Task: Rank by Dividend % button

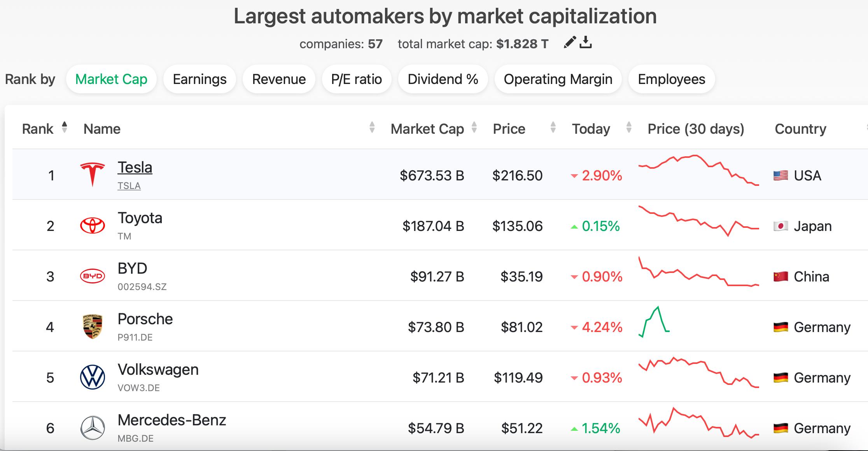Action: click(x=443, y=79)
